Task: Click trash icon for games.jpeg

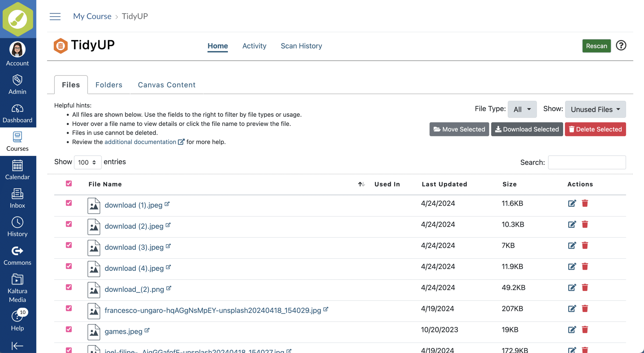Action: click(585, 330)
